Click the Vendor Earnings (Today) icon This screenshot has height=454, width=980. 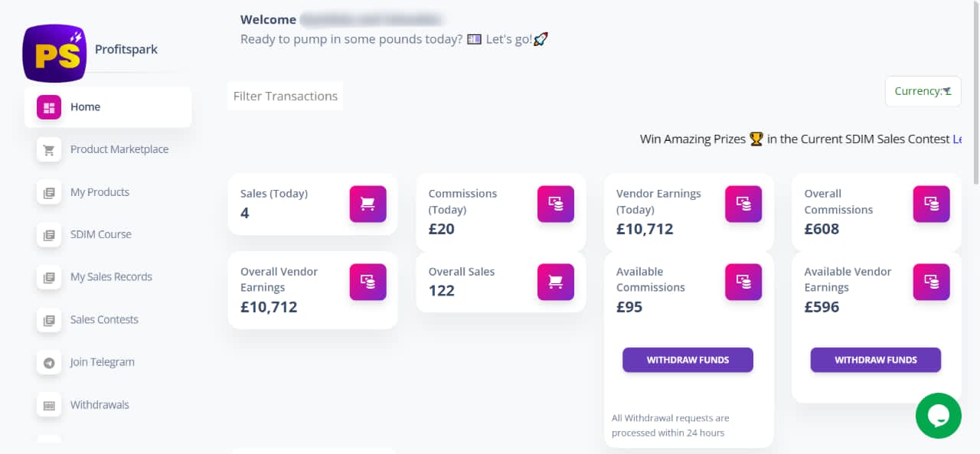tap(743, 204)
